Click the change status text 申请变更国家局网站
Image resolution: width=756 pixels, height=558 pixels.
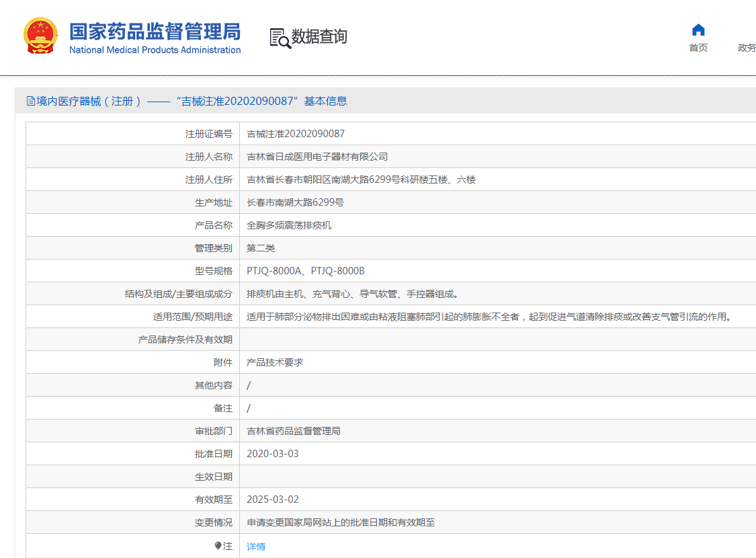[341, 522]
